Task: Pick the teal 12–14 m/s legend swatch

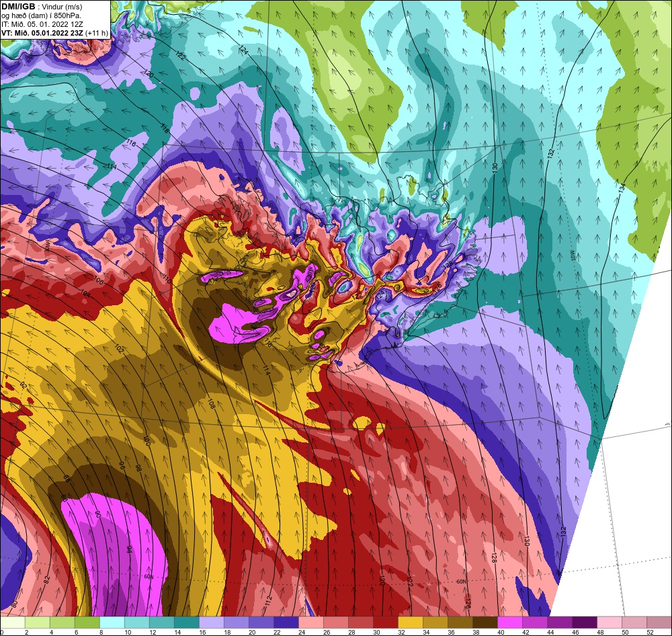Action: coord(162,623)
